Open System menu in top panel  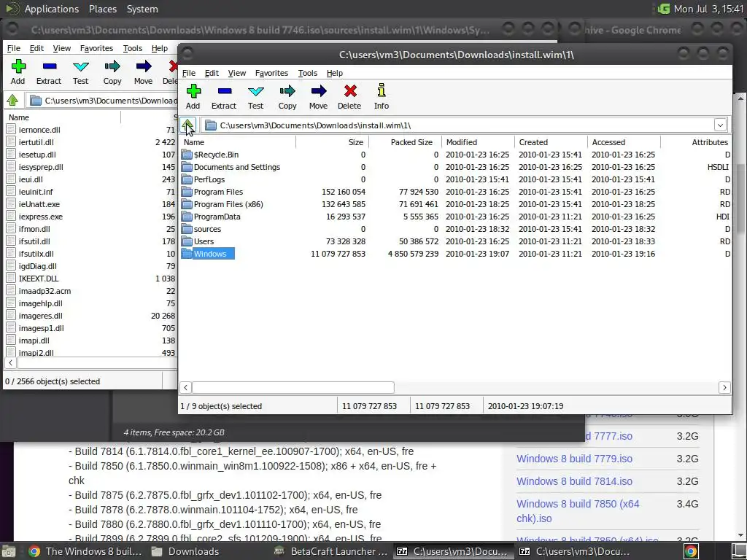(x=142, y=9)
